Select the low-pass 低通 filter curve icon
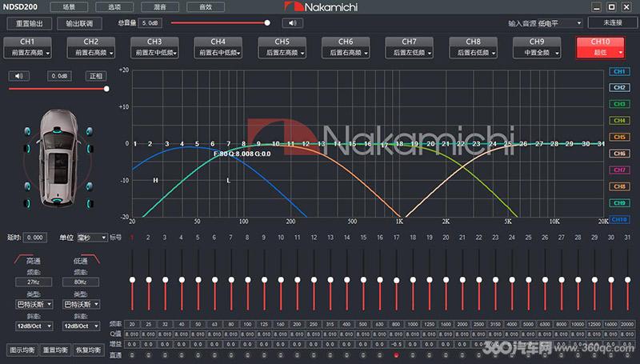Screen dimensions: 640x364 pos(89,259)
